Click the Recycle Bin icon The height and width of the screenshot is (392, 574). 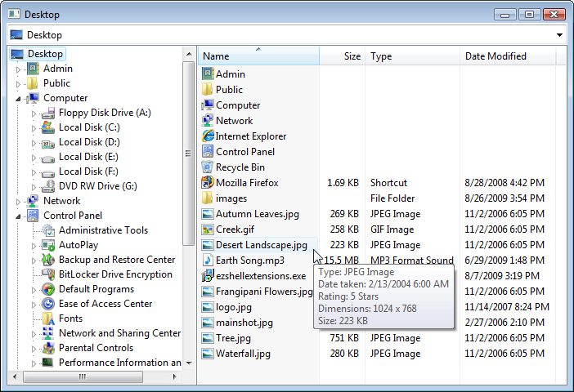tap(208, 167)
